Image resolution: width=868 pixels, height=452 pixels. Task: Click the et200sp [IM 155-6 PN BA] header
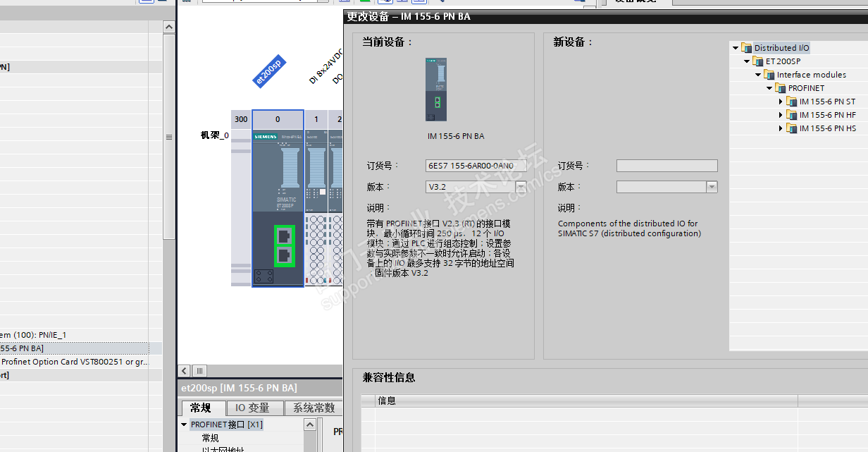click(x=240, y=388)
